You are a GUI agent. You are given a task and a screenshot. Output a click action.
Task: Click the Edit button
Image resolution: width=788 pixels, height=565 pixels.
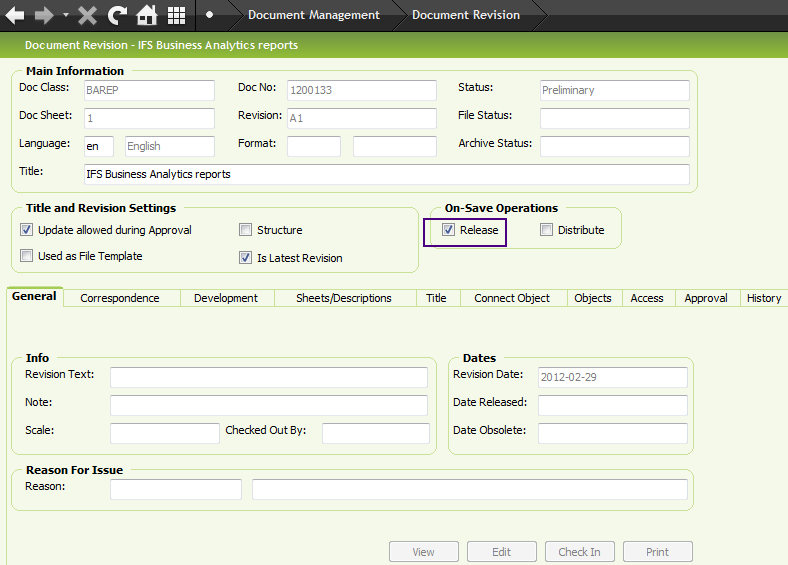[502, 552]
